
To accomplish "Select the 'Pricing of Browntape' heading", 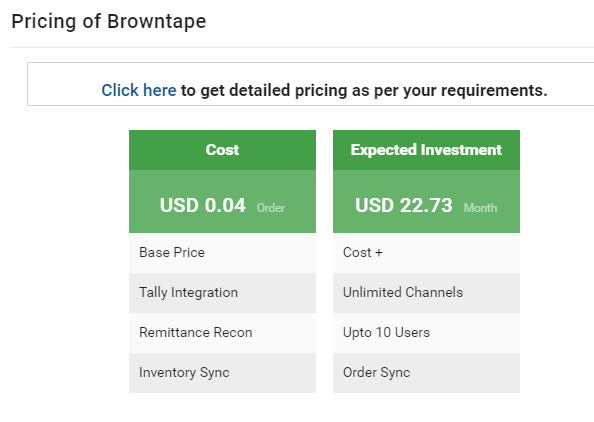I will [109, 22].
